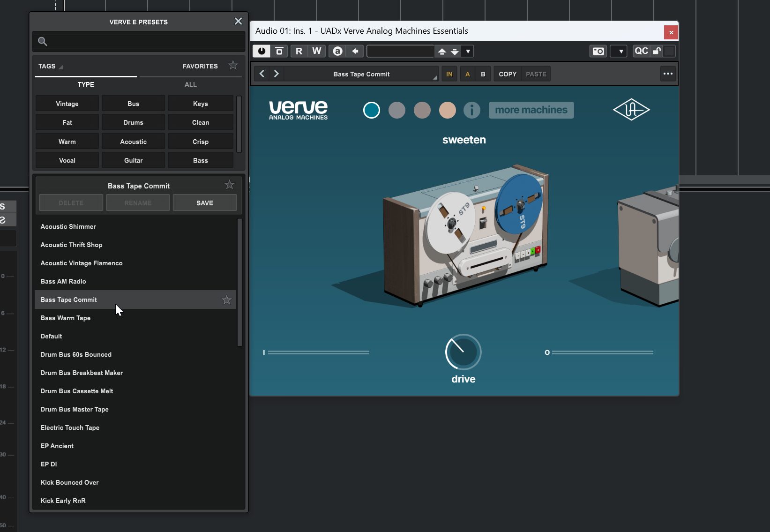Screen dimensions: 770x532
Task: Click the host preset name field
Action: (401, 51)
